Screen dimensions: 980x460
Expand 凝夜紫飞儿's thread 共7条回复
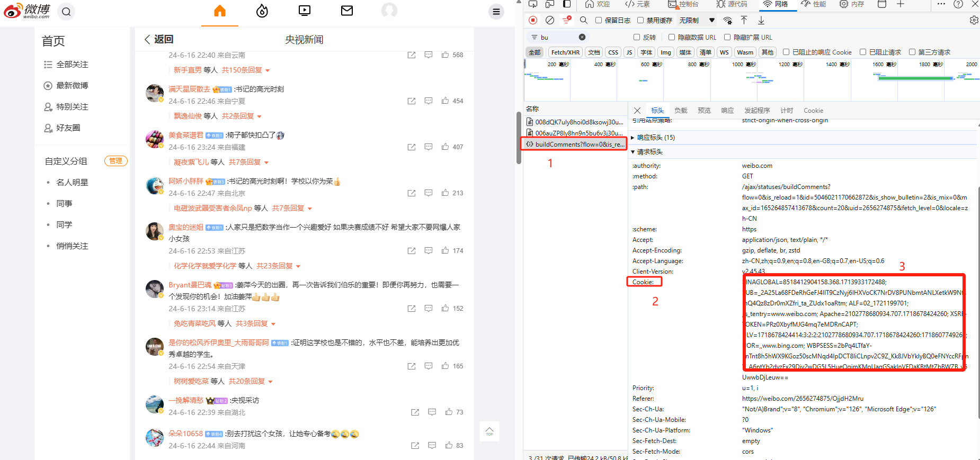click(x=249, y=163)
